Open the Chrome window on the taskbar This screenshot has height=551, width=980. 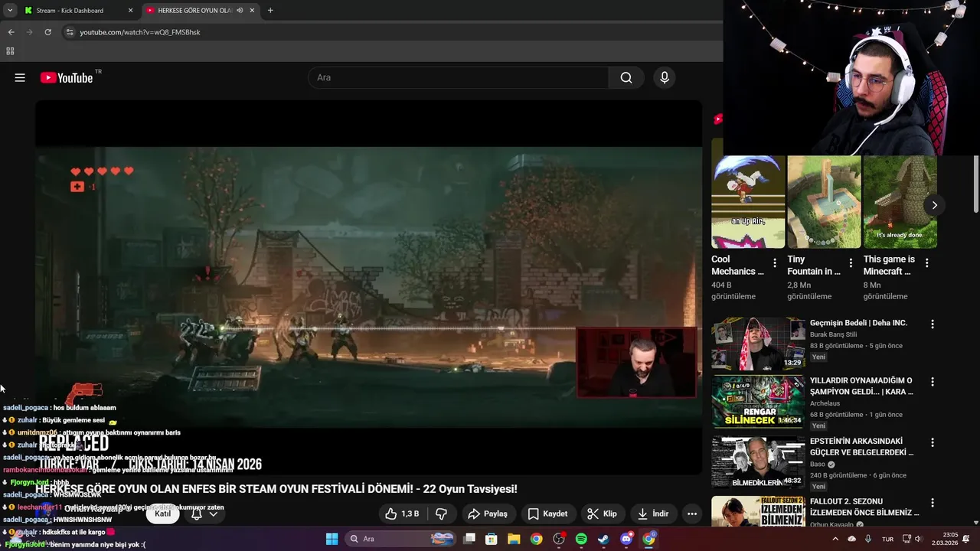[x=648, y=539]
